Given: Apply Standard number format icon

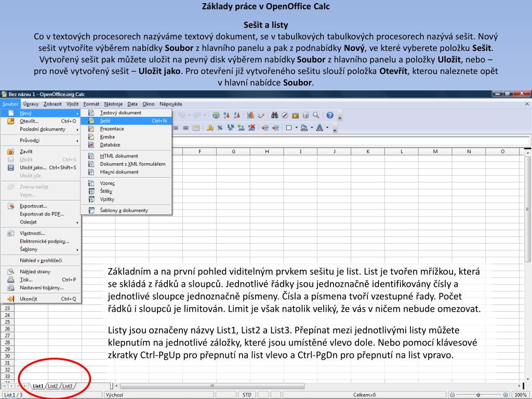Looking at the screenshot, I should [x=231, y=128].
